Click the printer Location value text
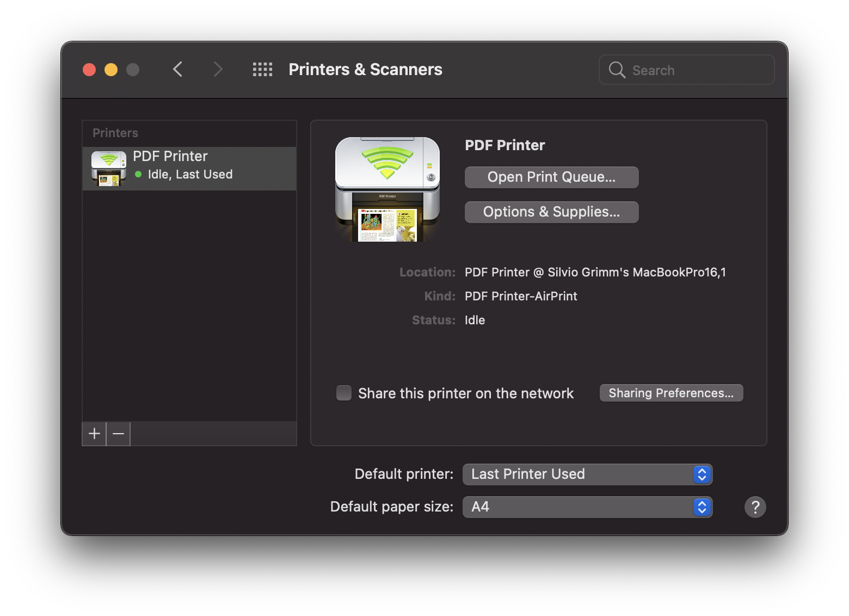Screen dimensions: 849x616 point(595,273)
